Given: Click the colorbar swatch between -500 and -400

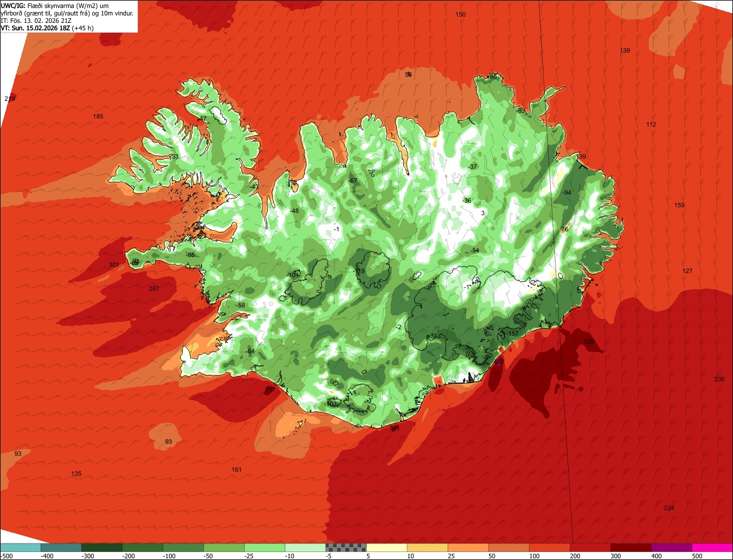Looking at the screenshot, I should coord(20,547).
